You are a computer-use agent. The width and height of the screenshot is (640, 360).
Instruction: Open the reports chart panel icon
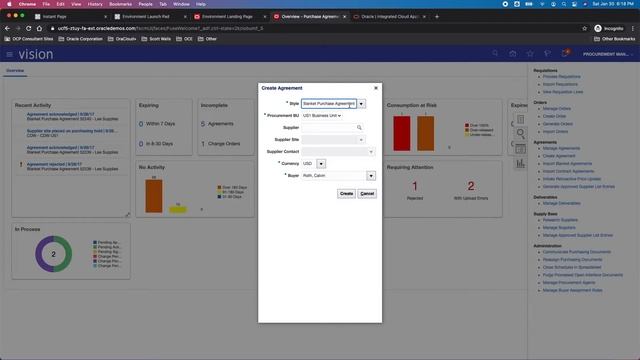tap(520, 164)
